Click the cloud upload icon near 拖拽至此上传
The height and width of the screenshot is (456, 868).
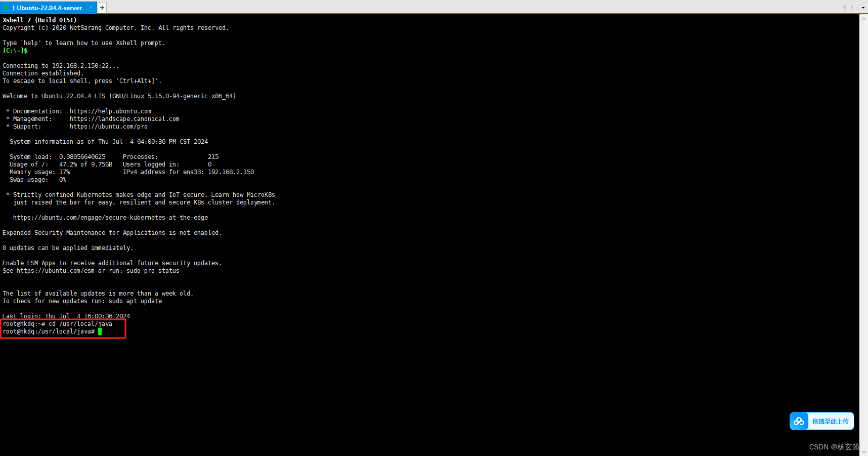[x=799, y=421]
